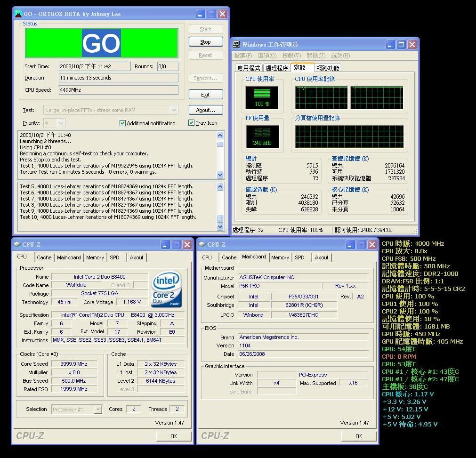Click the Duration field showing 11 minutes
The width and height of the screenshot is (476, 458).
click(x=118, y=78)
